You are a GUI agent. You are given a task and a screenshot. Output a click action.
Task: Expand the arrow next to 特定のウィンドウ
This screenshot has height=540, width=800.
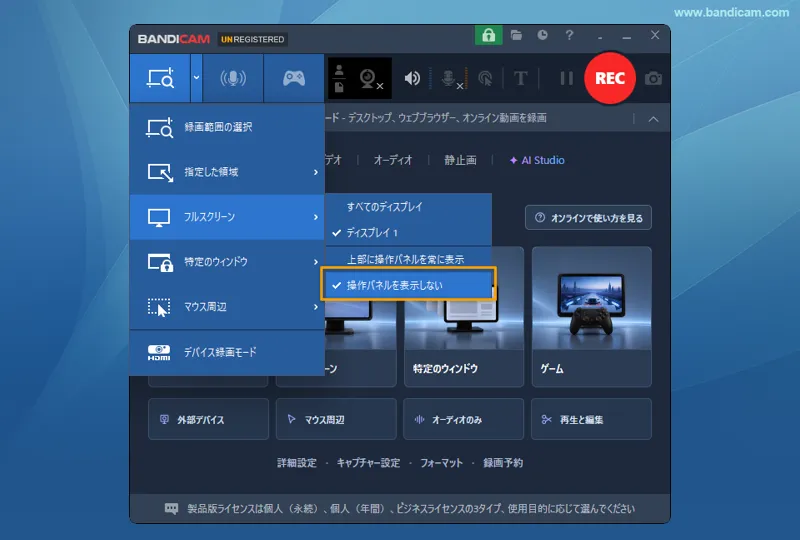point(316,262)
